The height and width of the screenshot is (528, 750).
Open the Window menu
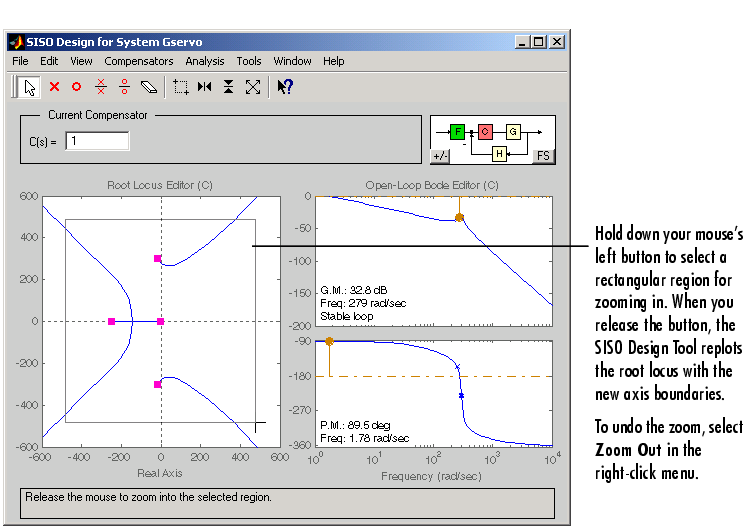[292, 61]
